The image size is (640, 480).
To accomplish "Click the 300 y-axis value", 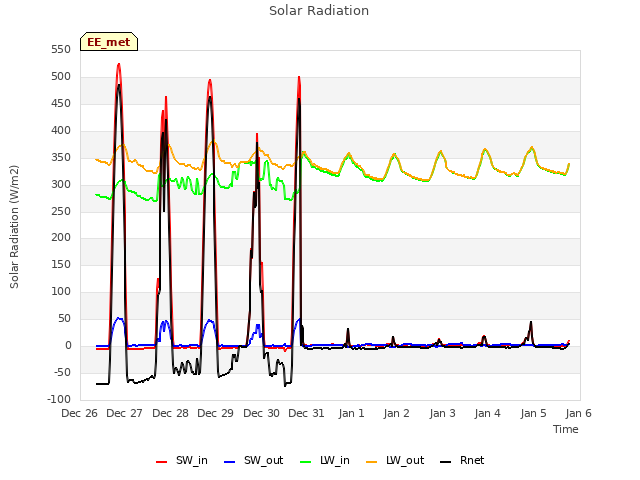I will [61, 184].
